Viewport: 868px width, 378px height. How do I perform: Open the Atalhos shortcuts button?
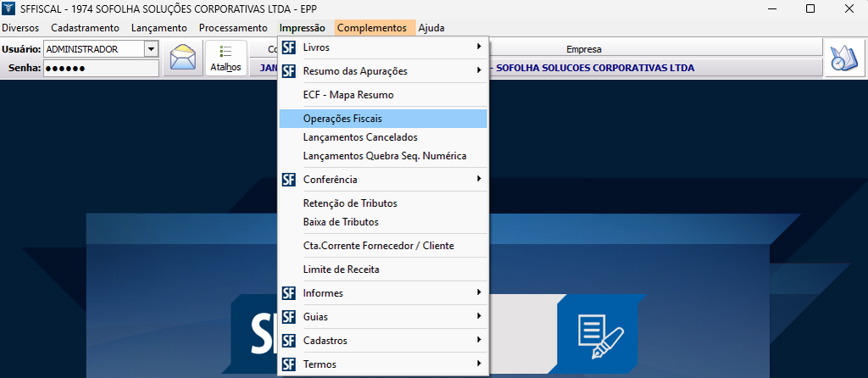pos(225,58)
